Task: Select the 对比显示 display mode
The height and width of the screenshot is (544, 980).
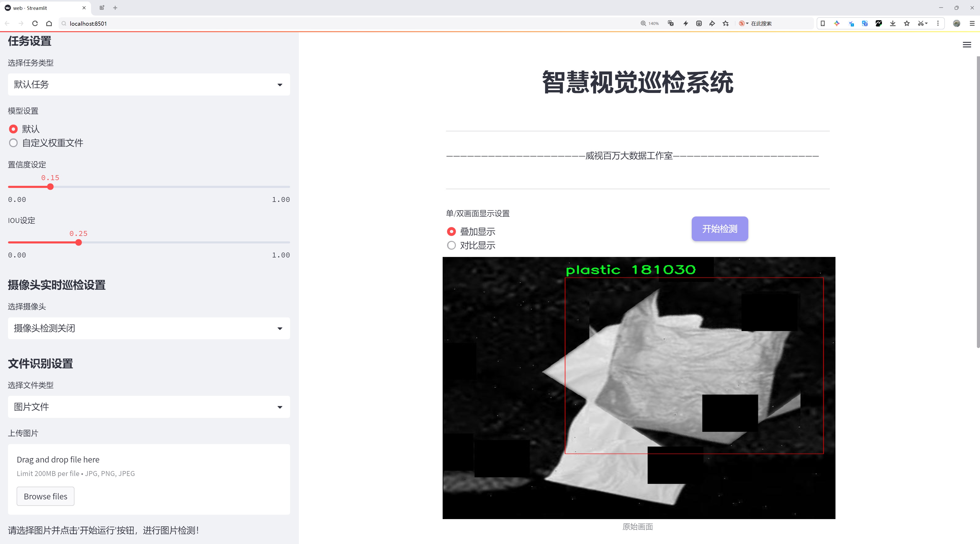Action: (451, 245)
